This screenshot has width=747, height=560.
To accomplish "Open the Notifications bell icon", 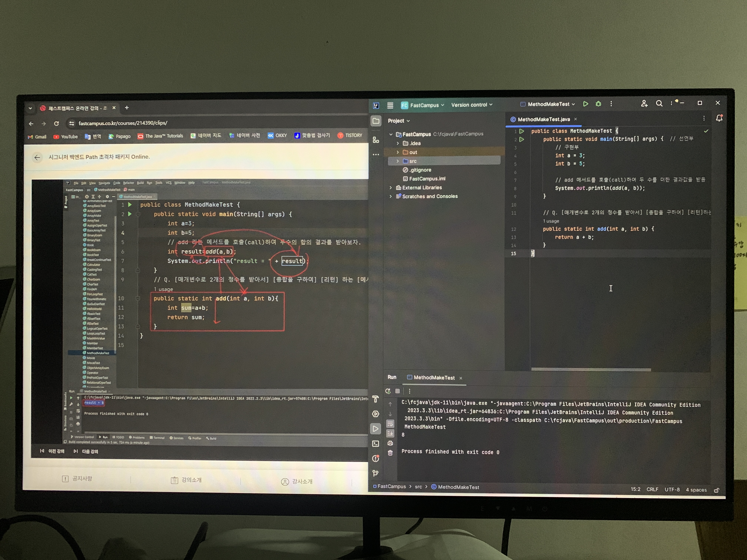I will (x=719, y=118).
